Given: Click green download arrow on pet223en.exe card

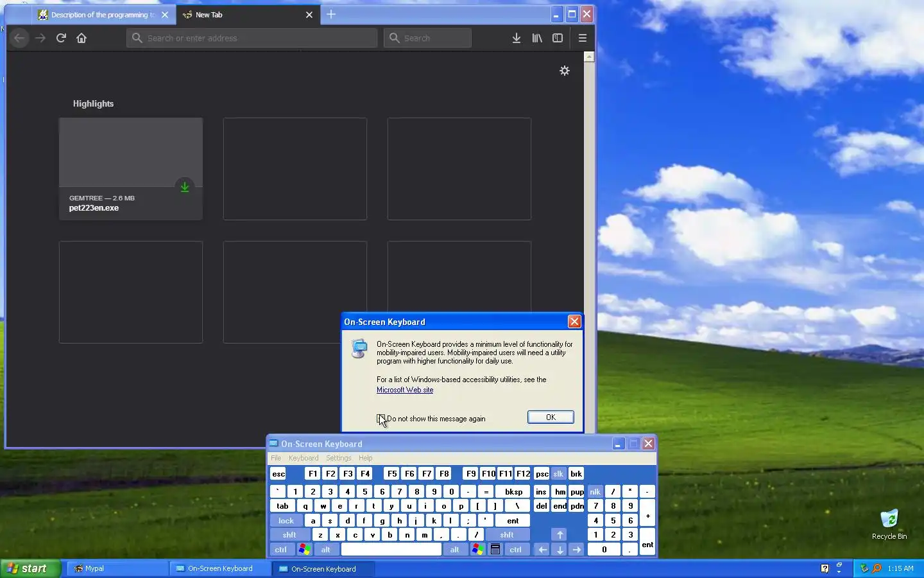Looking at the screenshot, I should click(x=185, y=187).
